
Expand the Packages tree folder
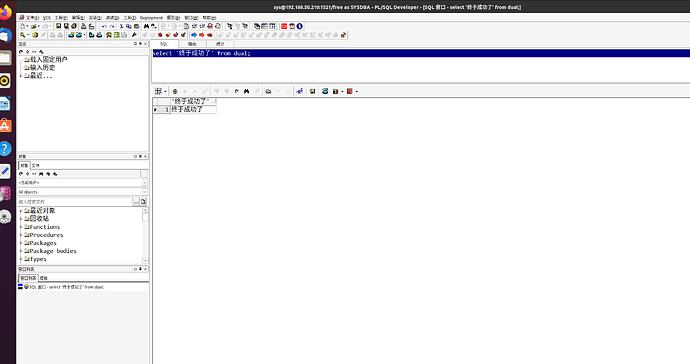tap(21, 243)
